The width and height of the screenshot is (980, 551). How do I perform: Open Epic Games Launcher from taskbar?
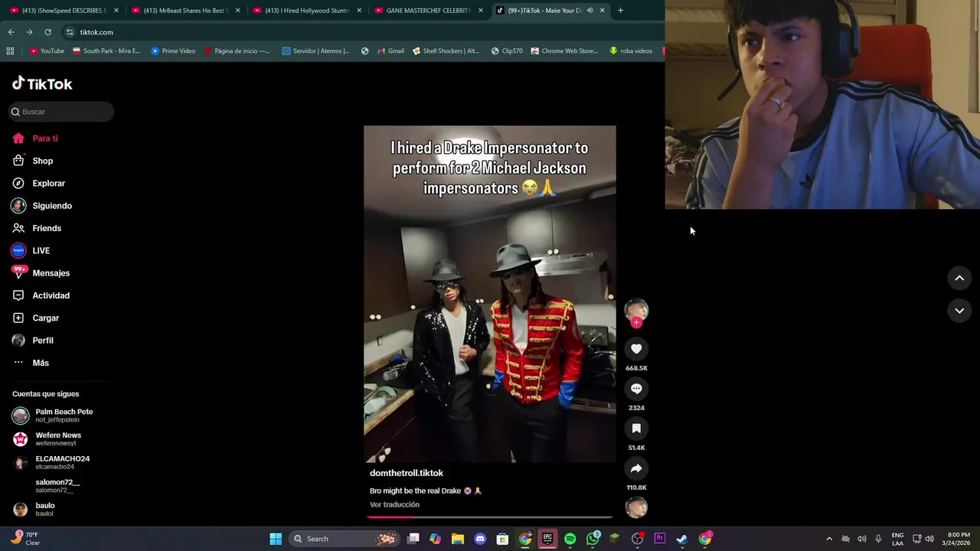click(547, 539)
